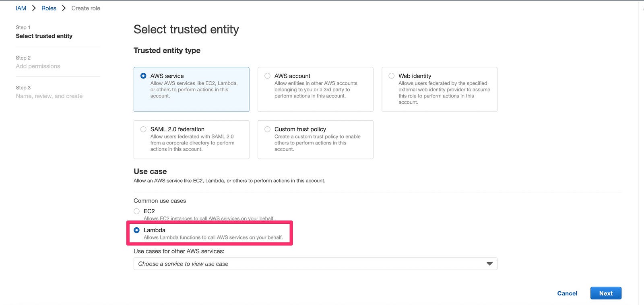The image size is (644, 305).
Task: Click the 'Select trusted entity' page heading
Action: (186, 29)
